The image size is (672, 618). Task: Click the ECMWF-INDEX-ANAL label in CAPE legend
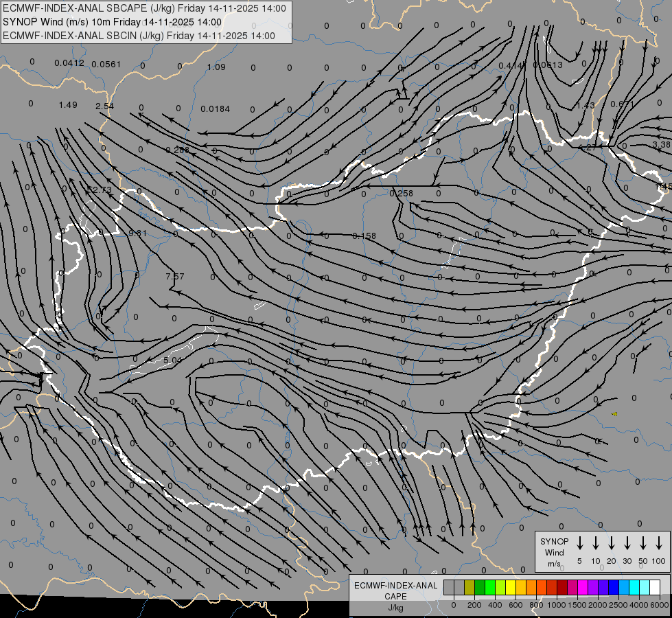tap(395, 586)
